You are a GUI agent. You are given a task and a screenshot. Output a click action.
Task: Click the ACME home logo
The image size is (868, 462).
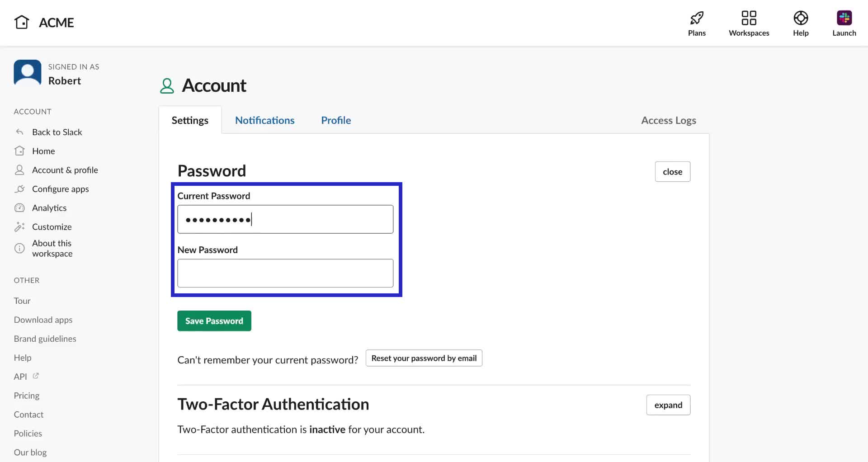coord(22,22)
